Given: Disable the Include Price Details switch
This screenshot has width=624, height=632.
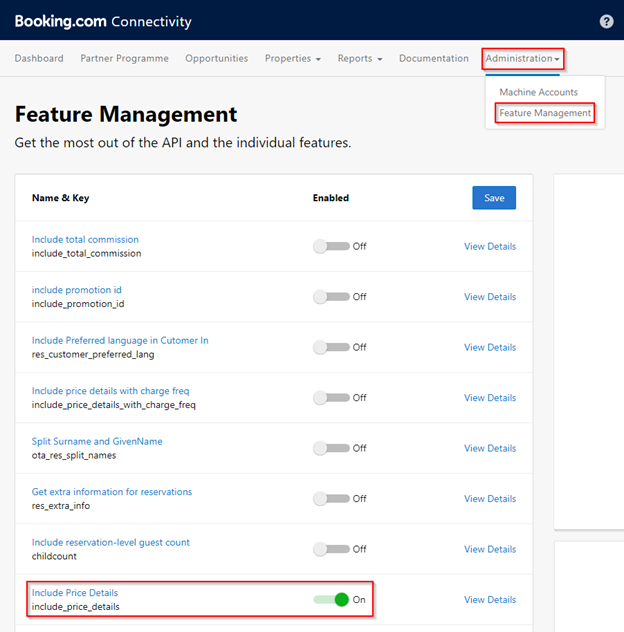Looking at the screenshot, I should (x=331, y=600).
